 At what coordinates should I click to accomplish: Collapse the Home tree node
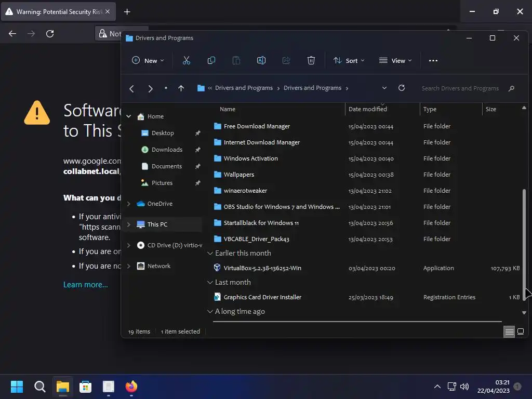pyautogui.click(x=129, y=116)
